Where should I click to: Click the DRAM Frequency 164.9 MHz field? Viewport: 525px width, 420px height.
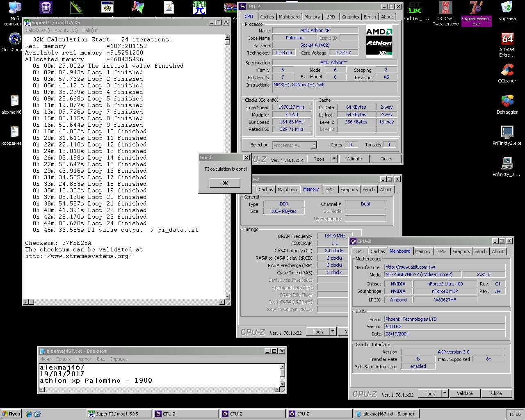tap(335, 236)
